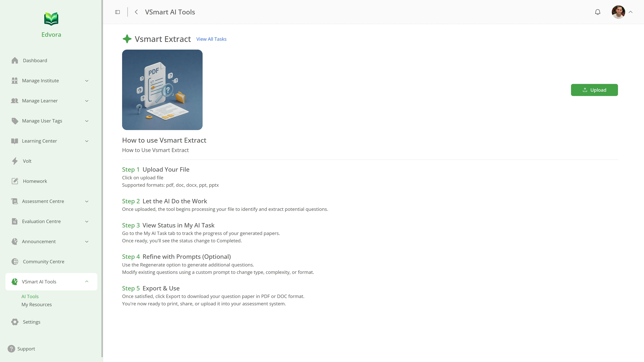Click the Edvora book logo
Viewport: 644px width, 362px height.
[x=51, y=19]
